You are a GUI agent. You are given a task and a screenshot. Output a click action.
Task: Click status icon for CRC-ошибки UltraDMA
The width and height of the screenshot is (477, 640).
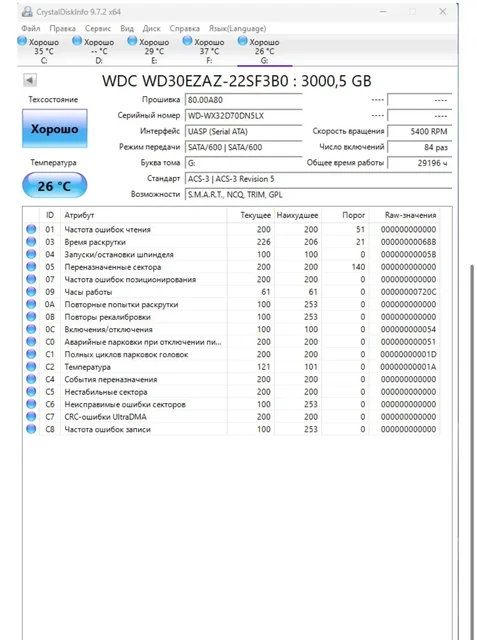pyautogui.click(x=31, y=417)
